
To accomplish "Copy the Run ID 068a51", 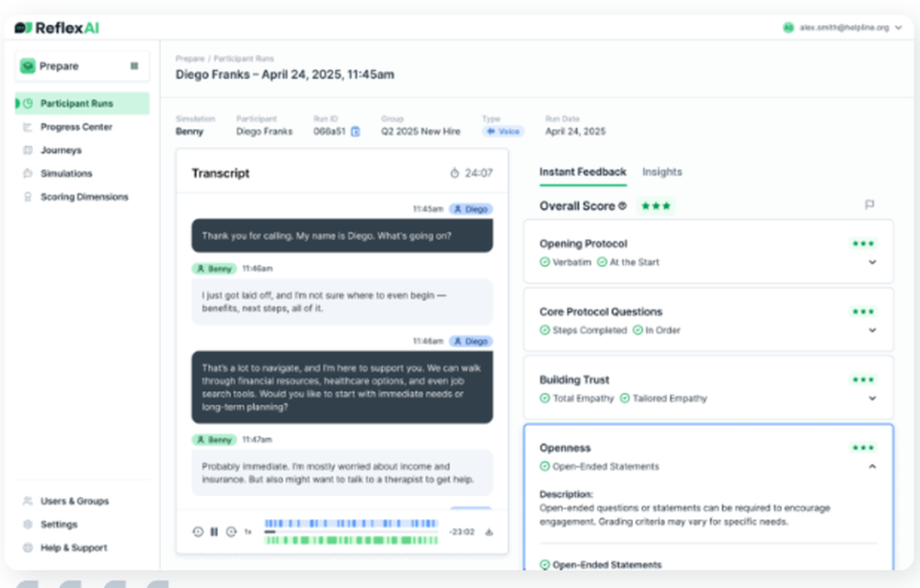I will click(x=355, y=132).
